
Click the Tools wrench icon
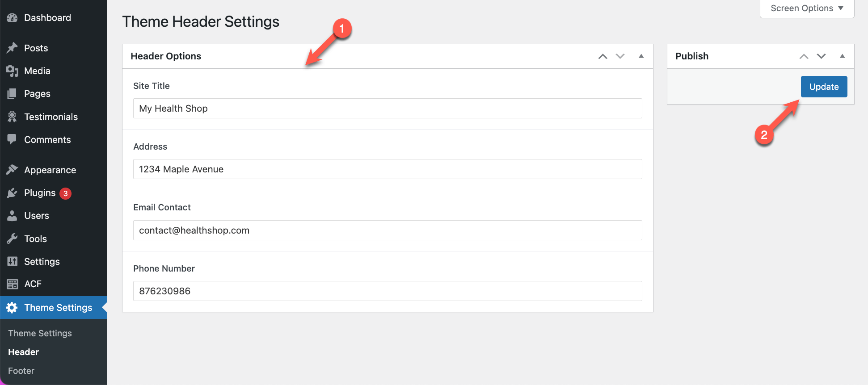point(12,239)
